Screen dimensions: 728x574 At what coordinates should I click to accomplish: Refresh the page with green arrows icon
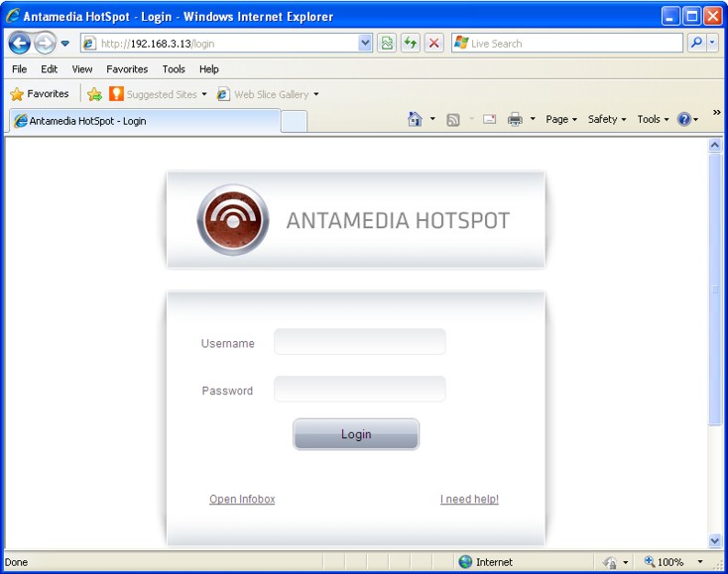tap(411, 44)
